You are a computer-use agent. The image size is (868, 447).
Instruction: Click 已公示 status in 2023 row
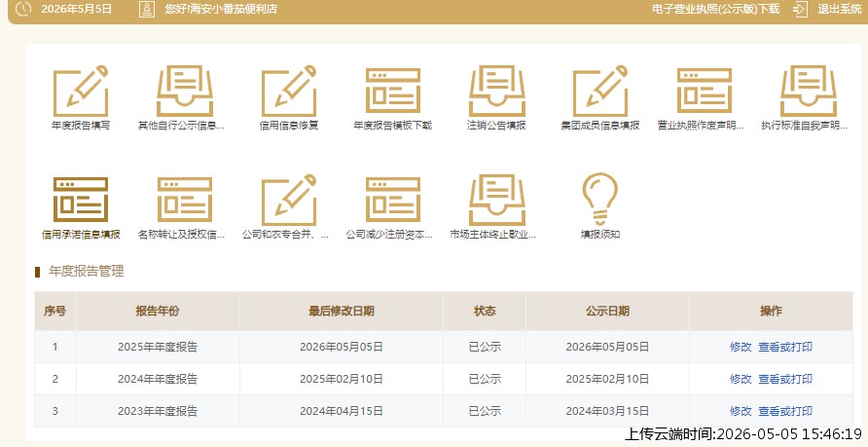(485, 411)
